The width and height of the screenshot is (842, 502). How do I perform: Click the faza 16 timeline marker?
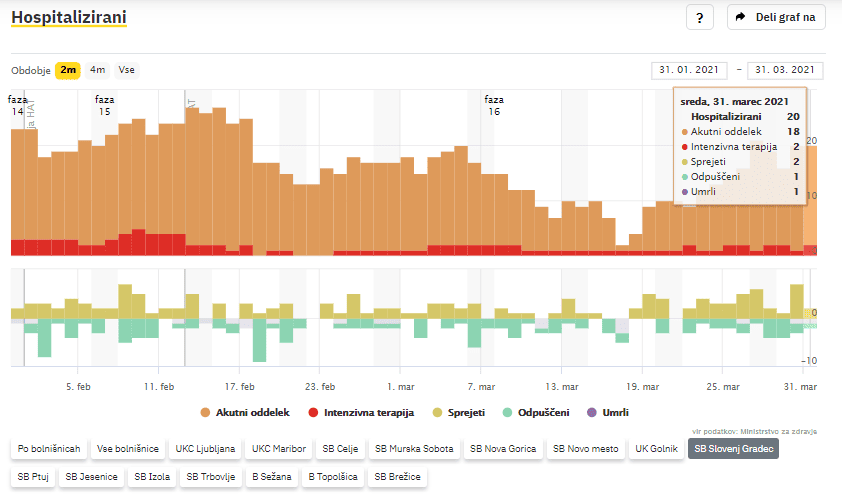coord(493,106)
